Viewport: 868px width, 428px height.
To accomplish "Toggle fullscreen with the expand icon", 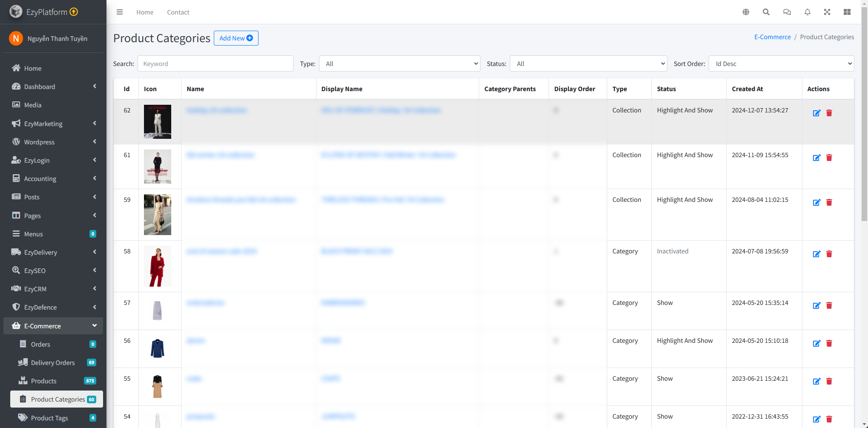I will pos(827,12).
